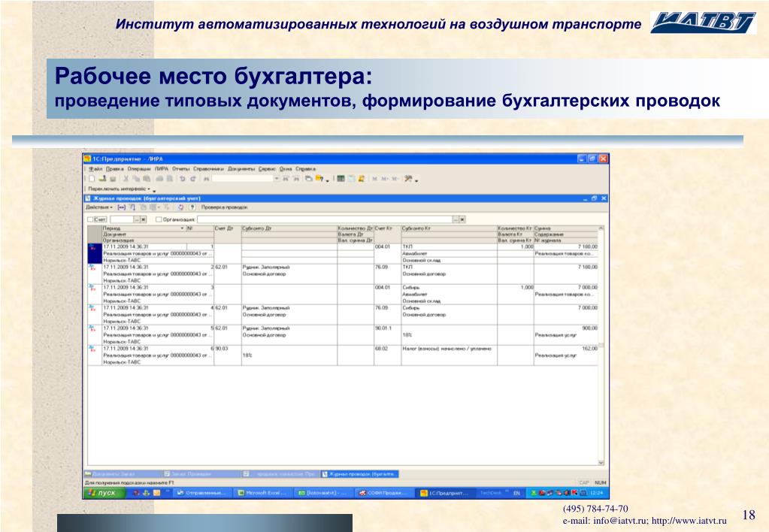Image resolution: width=769 pixels, height=532 pixels.
Task: Toggle the Счет filter checkbox
Action: click(x=90, y=219)
